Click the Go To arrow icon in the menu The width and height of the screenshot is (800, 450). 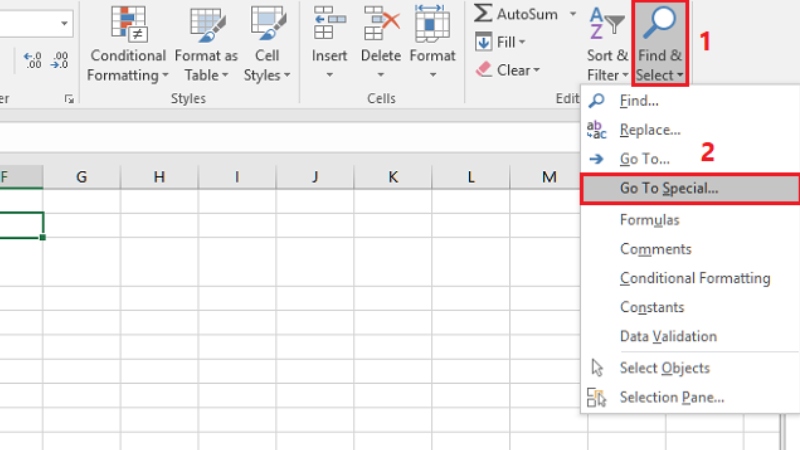click(596, 159)
